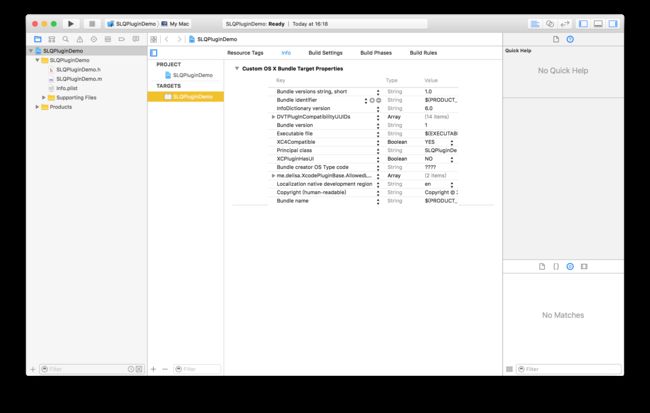Viewport: 650px width, 413px height.
Task: Remove selected target with minus
Action: coord(165,369)
